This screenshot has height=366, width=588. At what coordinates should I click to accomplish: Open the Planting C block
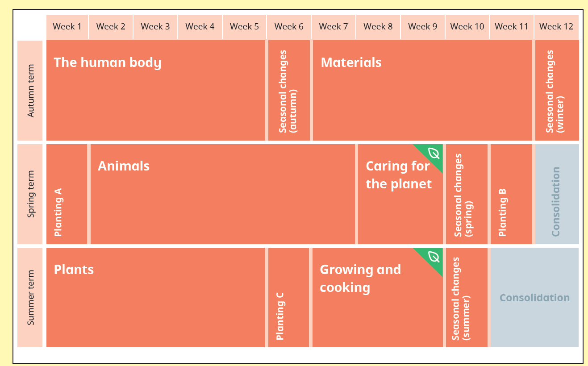[288, 297]
